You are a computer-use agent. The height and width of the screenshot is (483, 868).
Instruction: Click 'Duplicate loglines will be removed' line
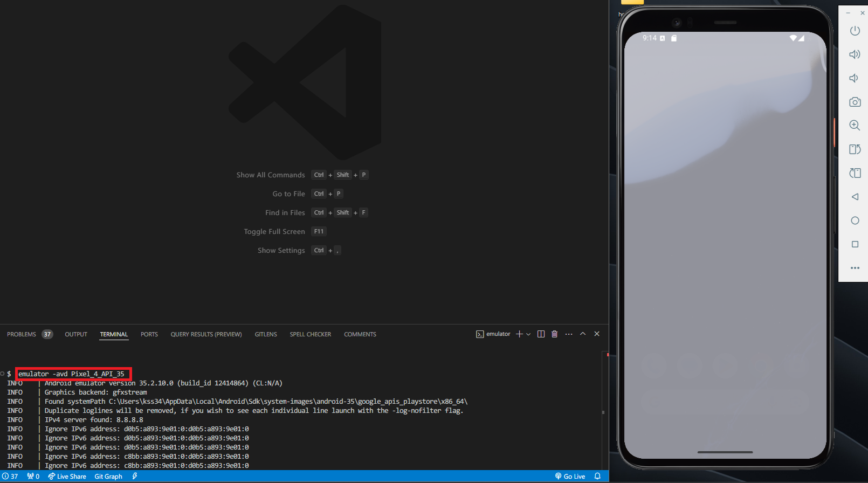click(x=254, y=411)
